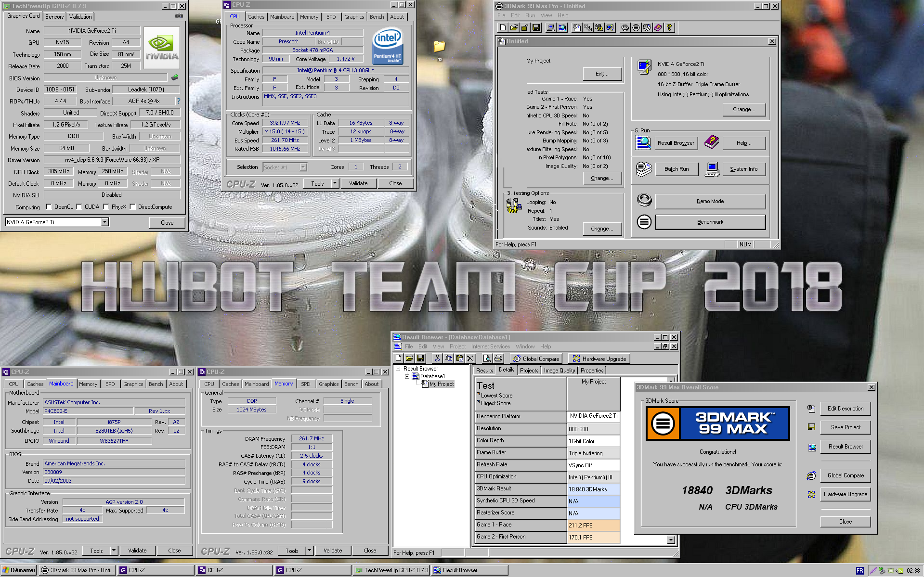
Task: Click System Info button in 3DMark
Action: tap(744, 169)
